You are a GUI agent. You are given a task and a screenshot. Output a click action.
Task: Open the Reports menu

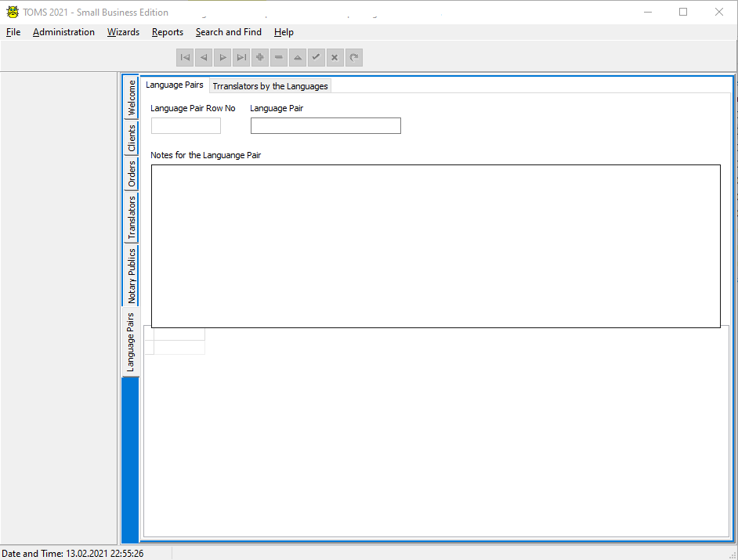(x=167, y=32)
